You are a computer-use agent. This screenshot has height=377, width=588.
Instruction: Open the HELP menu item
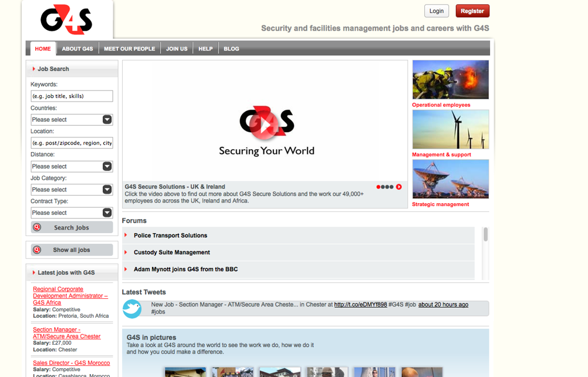coord(205,49)
